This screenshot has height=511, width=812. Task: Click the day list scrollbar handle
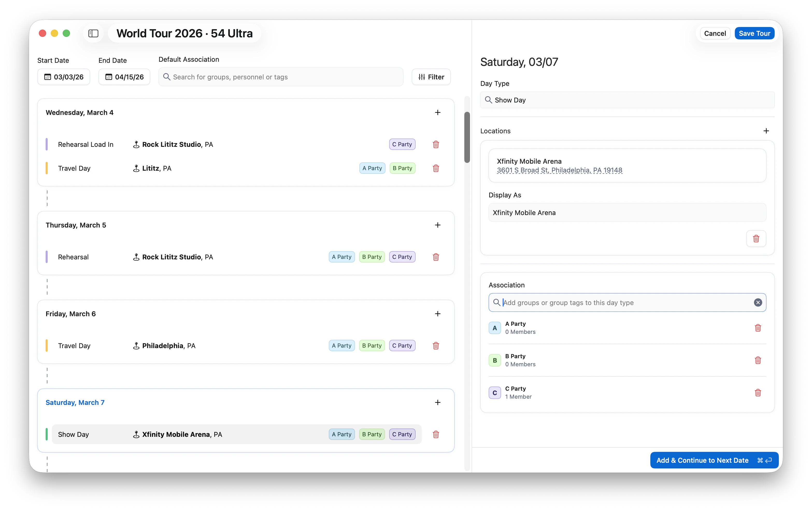(x=467, y=137)
